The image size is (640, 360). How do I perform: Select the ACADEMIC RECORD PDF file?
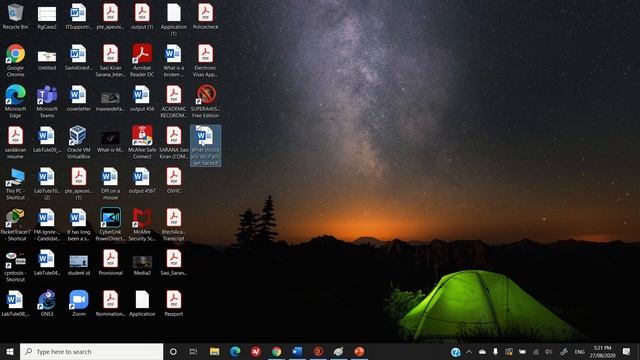(x=174, y=102)
